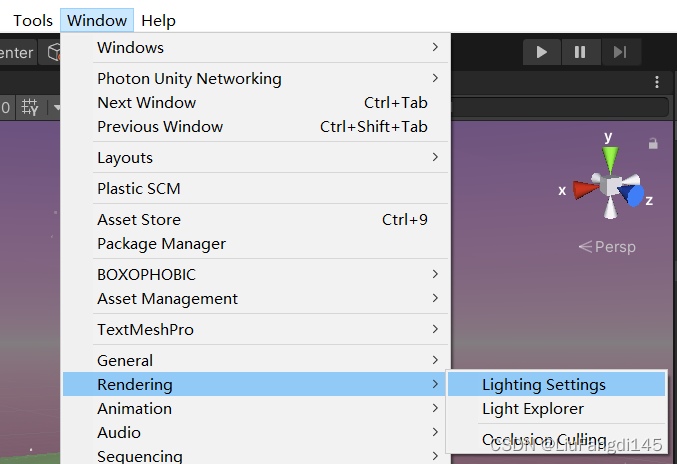Toggle Persp projection label

607,247
